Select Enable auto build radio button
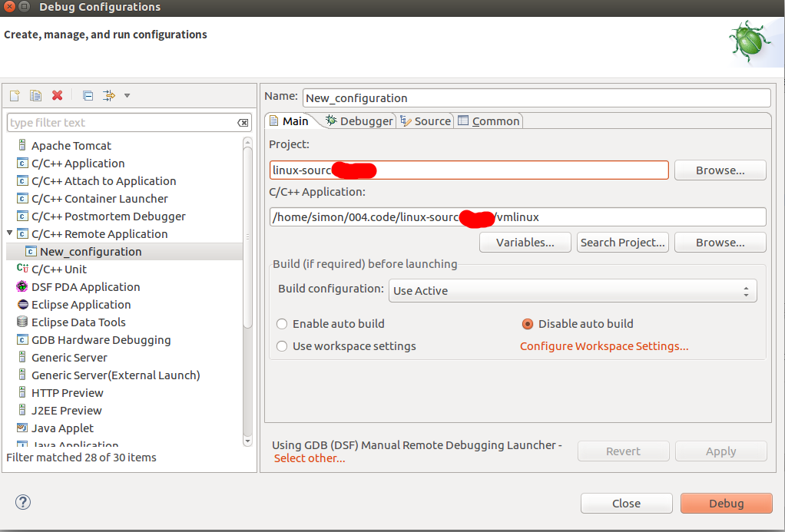Viewport: 785px width, 532px height. click(x=282, y=324)
